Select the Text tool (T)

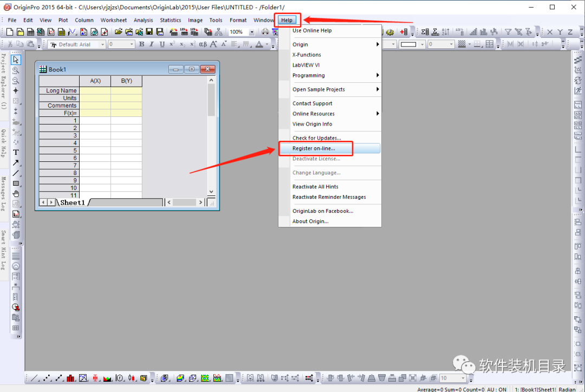[16, 153]
